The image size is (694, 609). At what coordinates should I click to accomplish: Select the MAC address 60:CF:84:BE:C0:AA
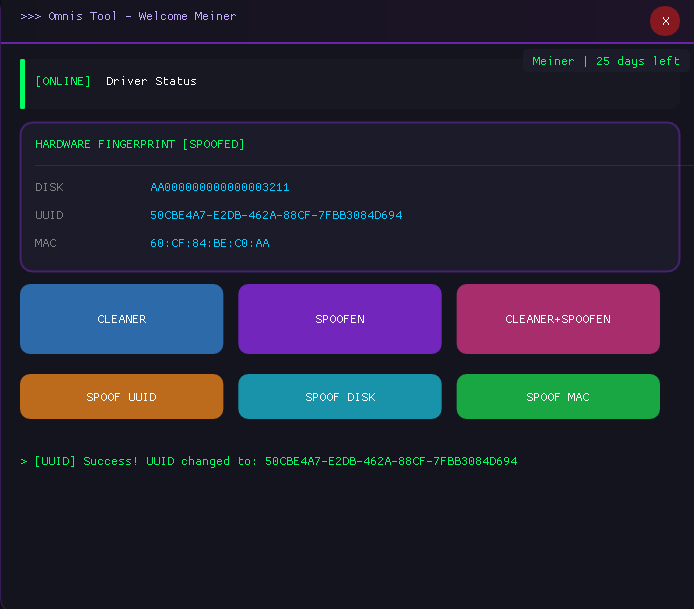tap(210, 243)
